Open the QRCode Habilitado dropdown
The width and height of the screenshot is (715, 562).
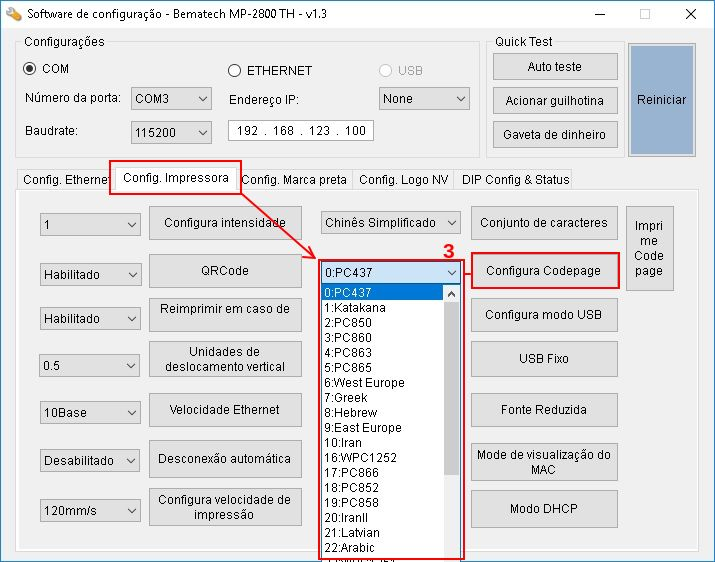90,275
